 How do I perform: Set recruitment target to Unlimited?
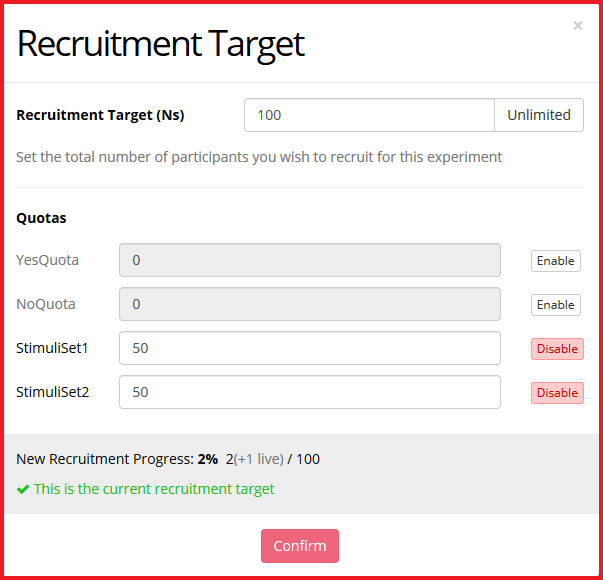[x=538, y=115]
